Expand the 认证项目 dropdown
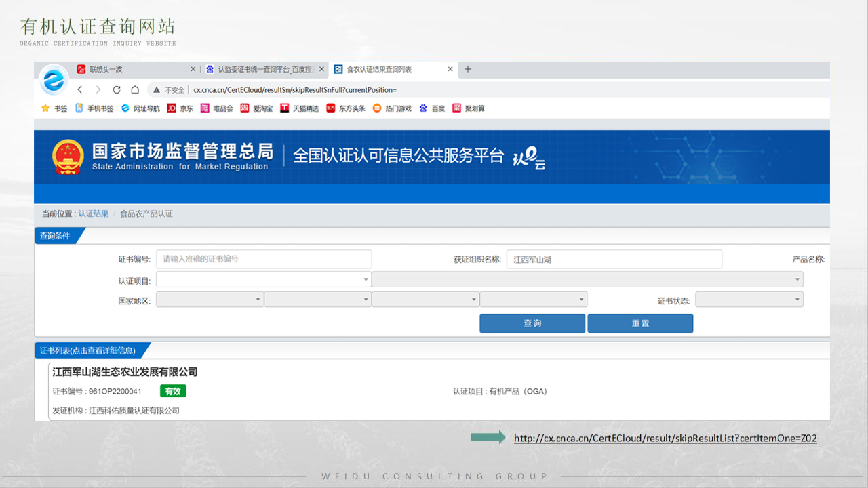Image resolution: width=868 pixels, height=488 pixels. click(x=263, y=279)
